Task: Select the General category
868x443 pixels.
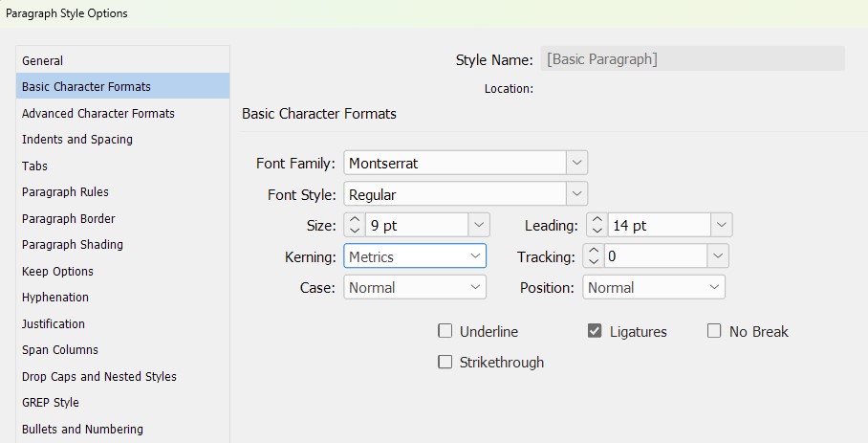Action: tap(43, 60)
